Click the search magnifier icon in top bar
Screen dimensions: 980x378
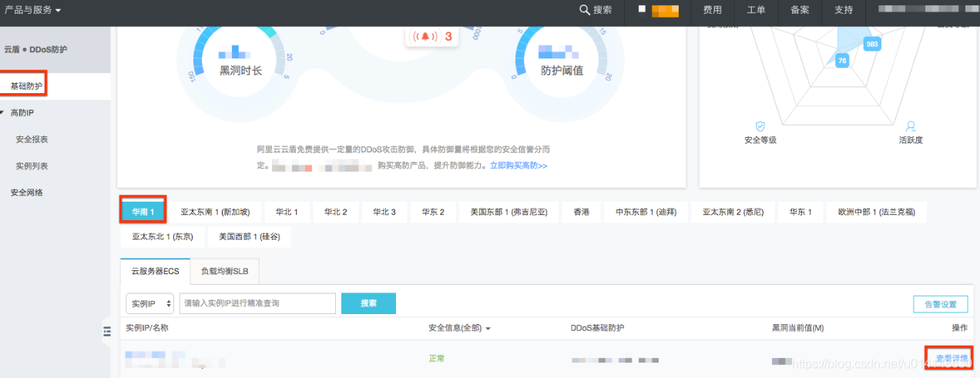585,10
